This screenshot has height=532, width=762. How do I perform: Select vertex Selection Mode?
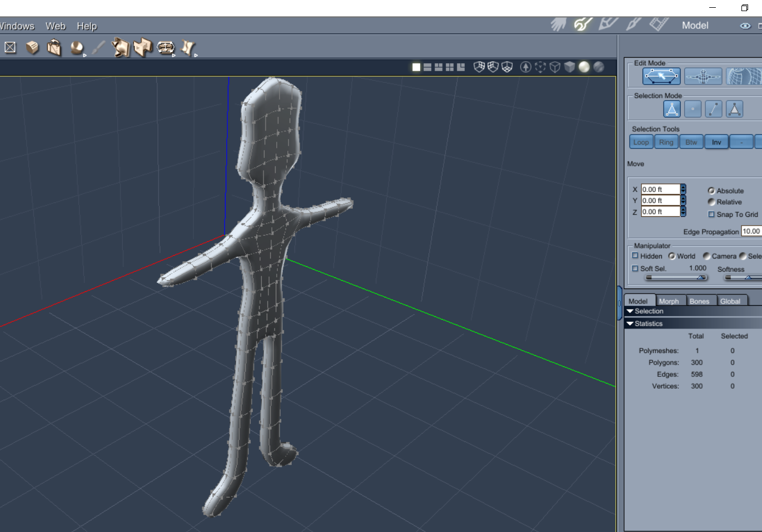693,109
